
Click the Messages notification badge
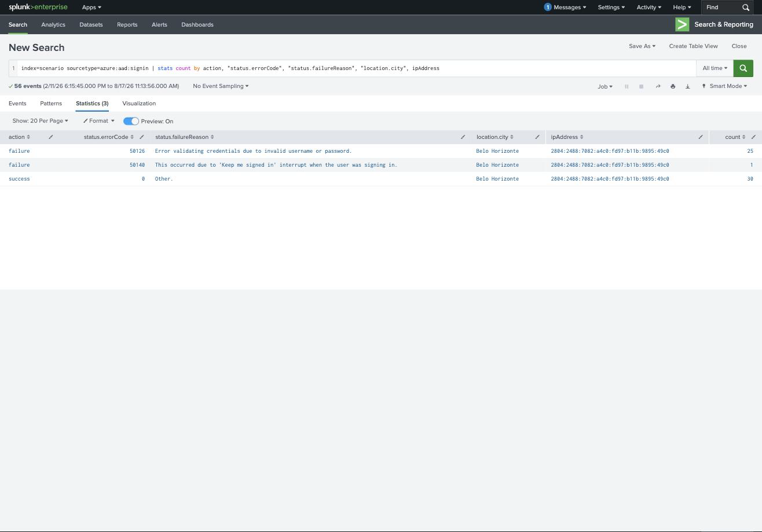click(x=547, y=7)
